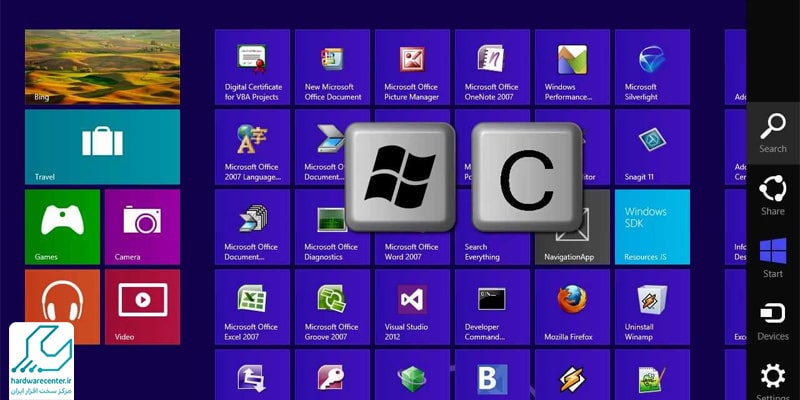
Task: Launch Microsoft Office Word 2007
Action: coord(412,247)
